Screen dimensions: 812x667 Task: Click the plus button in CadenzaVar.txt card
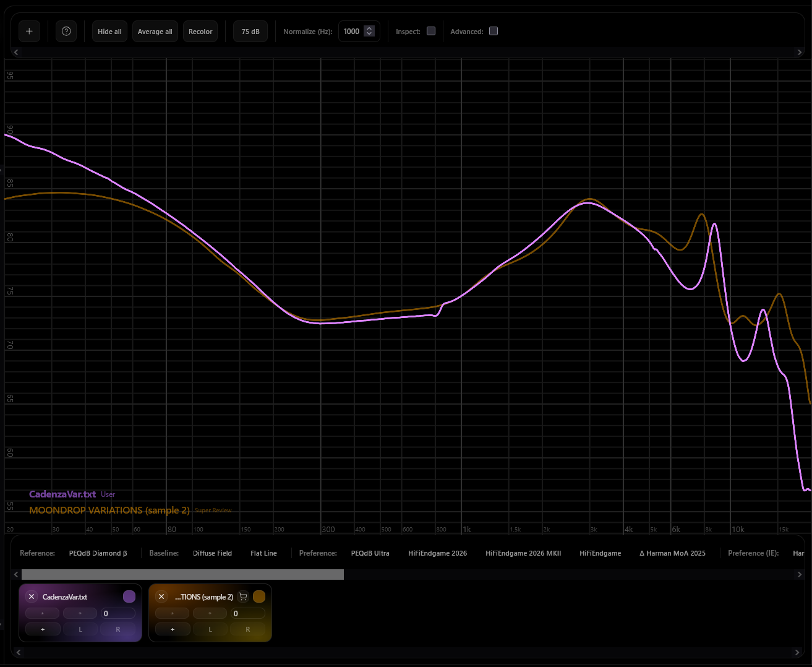(43, 629)
